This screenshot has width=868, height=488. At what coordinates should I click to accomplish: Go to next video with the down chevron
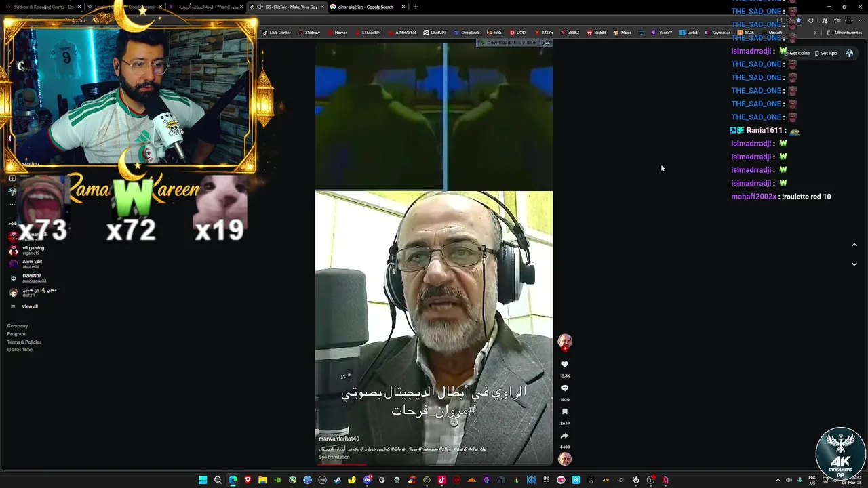click(x=854, y=264)
